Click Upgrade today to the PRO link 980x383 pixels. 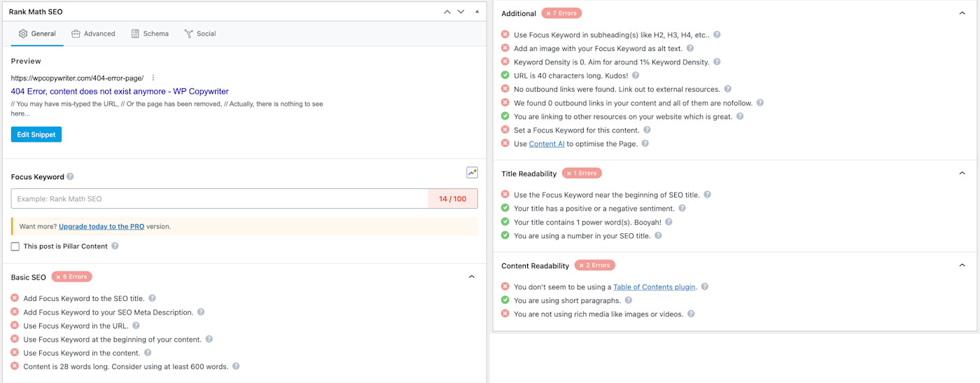[x=101, y=227]
